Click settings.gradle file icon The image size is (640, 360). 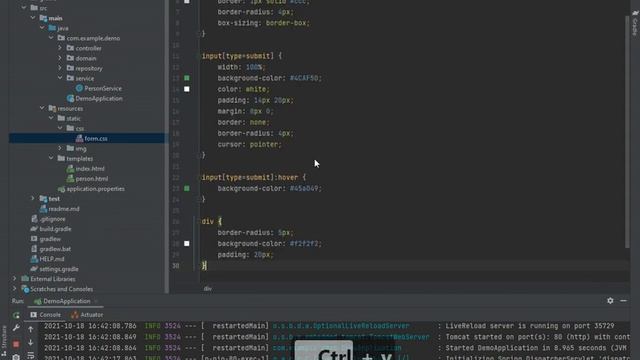tap(34, 269)
